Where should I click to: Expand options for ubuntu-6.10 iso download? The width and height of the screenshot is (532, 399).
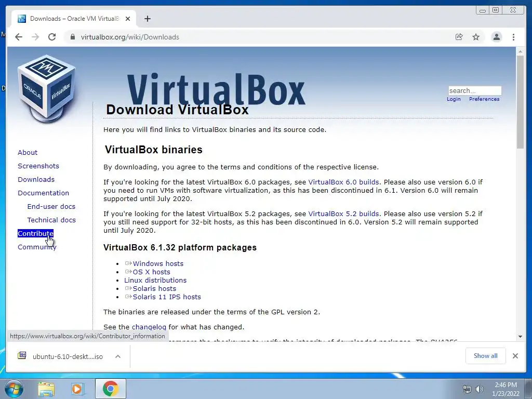tap(118, 356)
